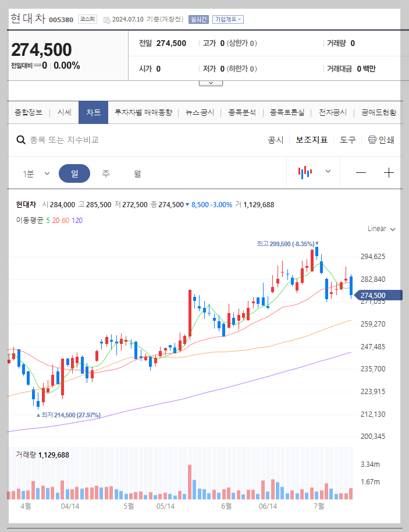Image resolution: width=409 pixels, height=532 pixels.
Task: Open the 종목분석 tab
Action: point(242,112)
